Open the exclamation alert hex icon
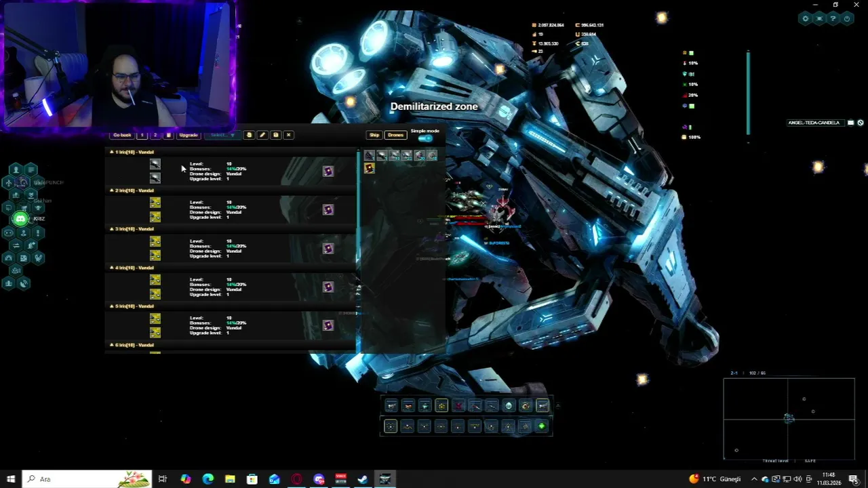 (39, 232)
